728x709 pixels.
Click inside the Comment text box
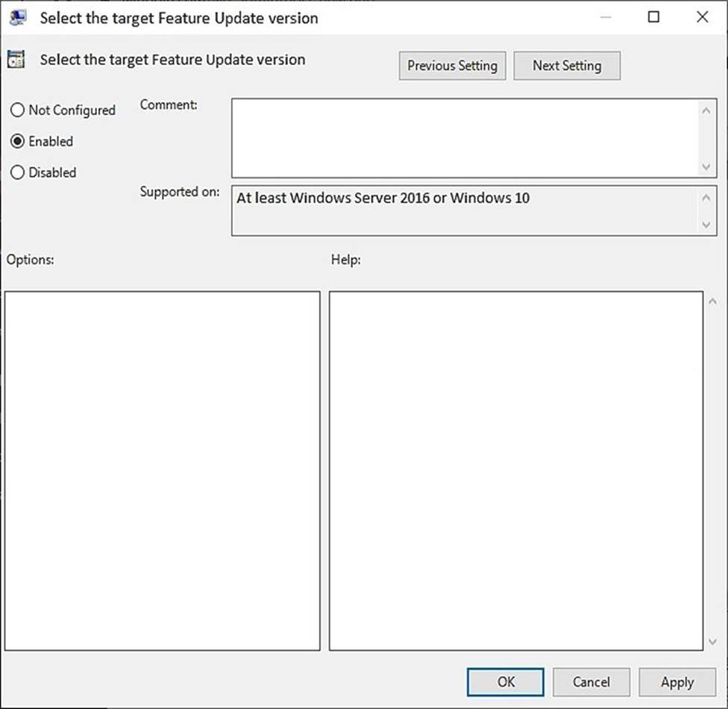(462, 138)
